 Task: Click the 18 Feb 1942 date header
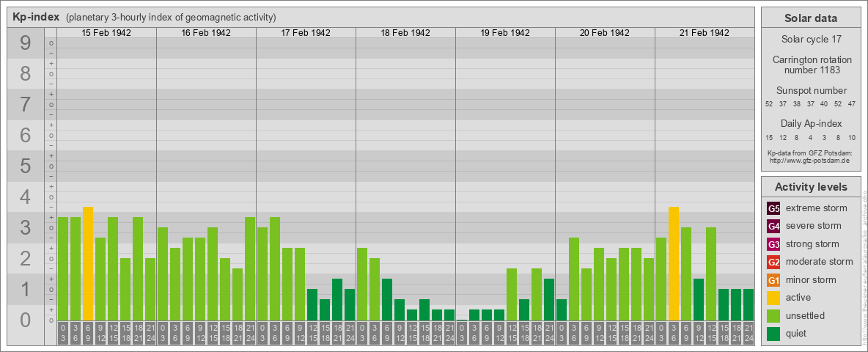(x=405, y=33)
